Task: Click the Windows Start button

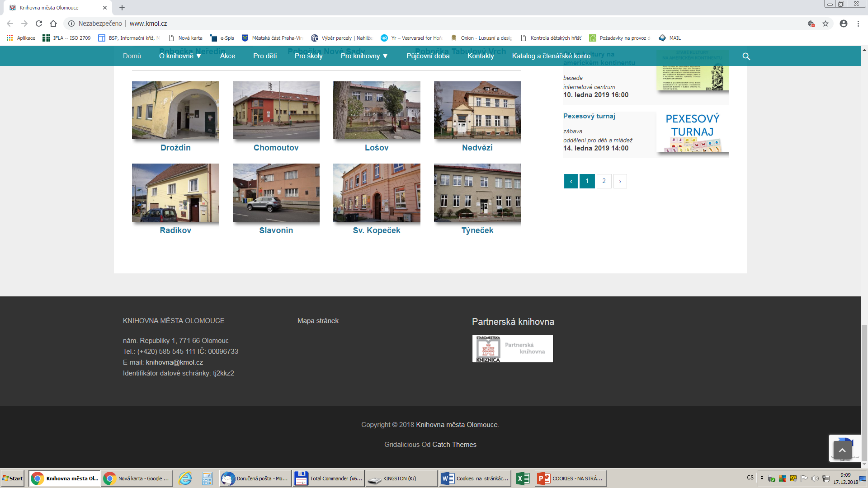Action: (x=13, y=479)
